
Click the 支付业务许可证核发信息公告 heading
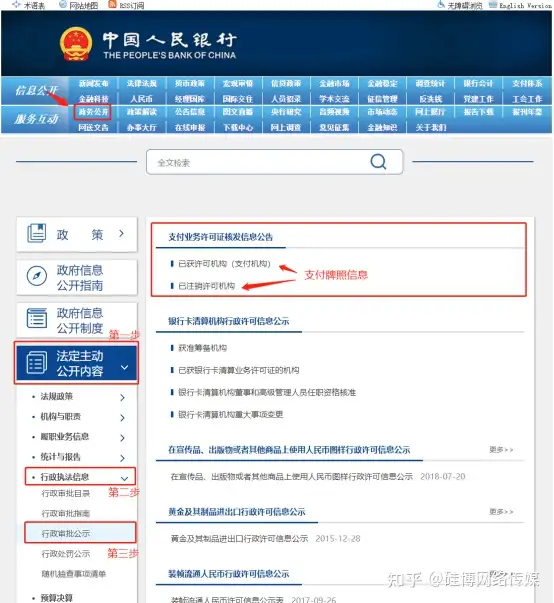220,237
